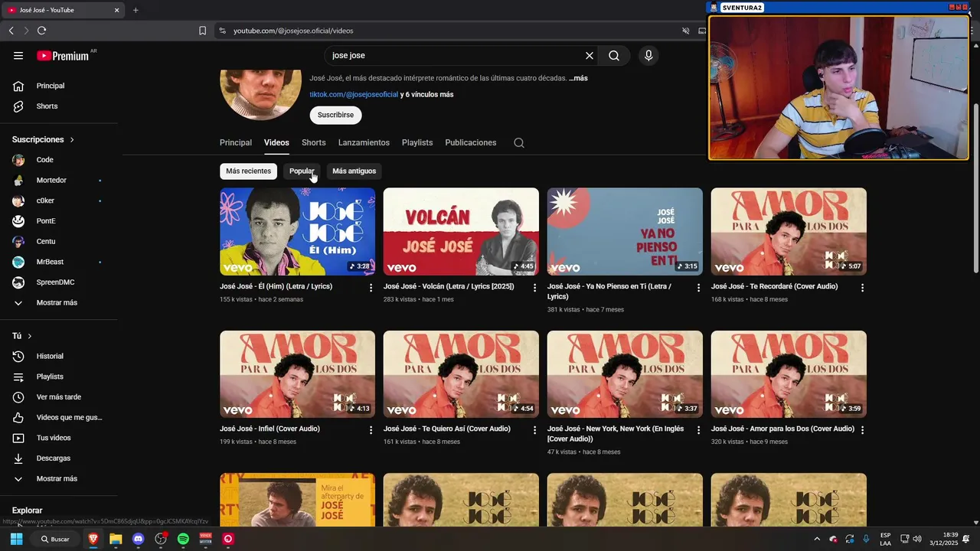Viewport: 980px width, 551px height.
Task: Play Ya No Pienso en Ti thumbnail
Action: click(x=625, y=232)
